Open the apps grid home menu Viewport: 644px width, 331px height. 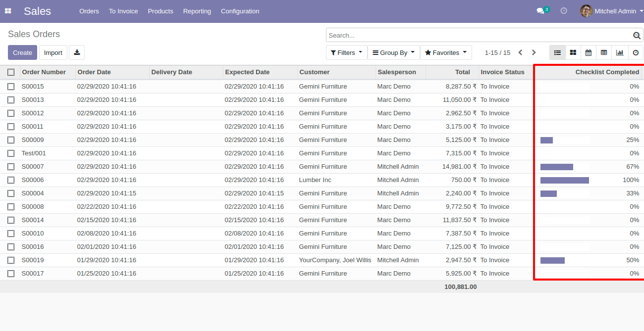(x=8, y=11)
